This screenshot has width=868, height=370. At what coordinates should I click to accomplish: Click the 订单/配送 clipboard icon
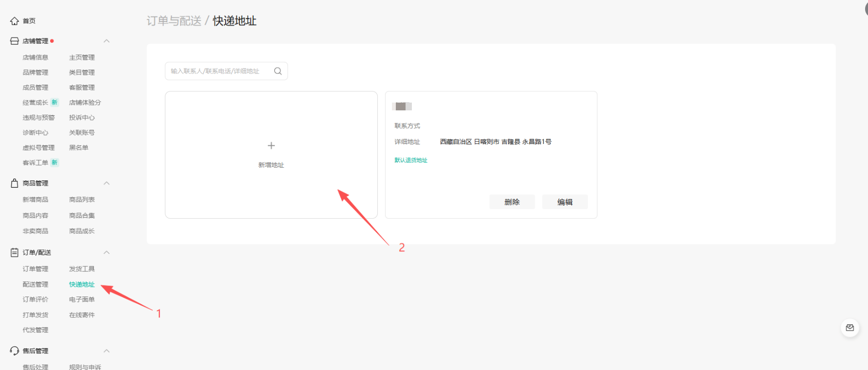[15, 252]
